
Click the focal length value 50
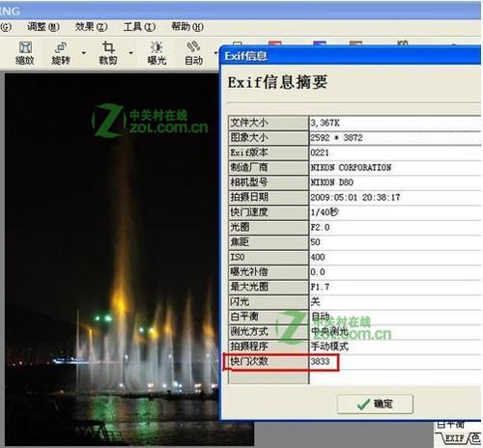click(x=316, y=242)
